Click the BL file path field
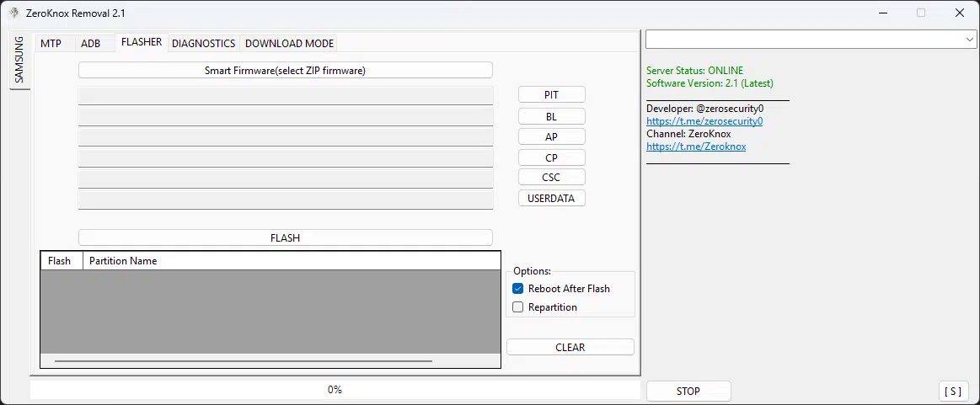 coord(286,117)
